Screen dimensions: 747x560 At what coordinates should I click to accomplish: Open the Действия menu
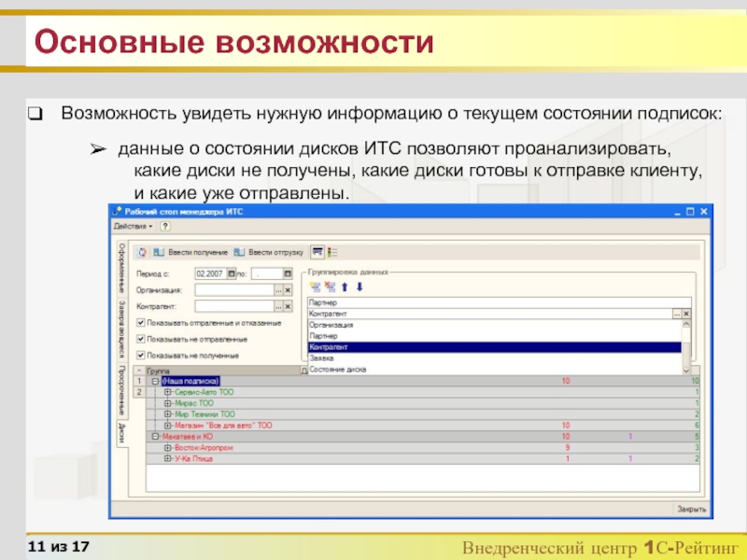point(133,227)
